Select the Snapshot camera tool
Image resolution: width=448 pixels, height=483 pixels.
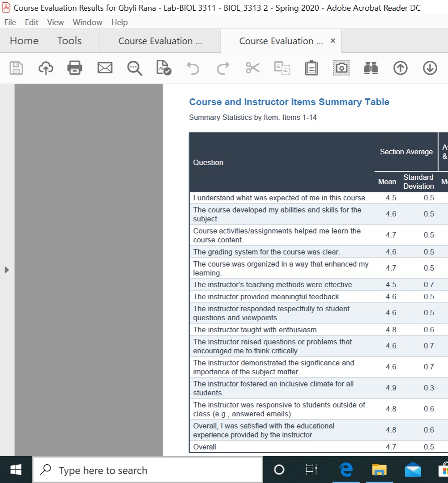(x=341, y=68)
